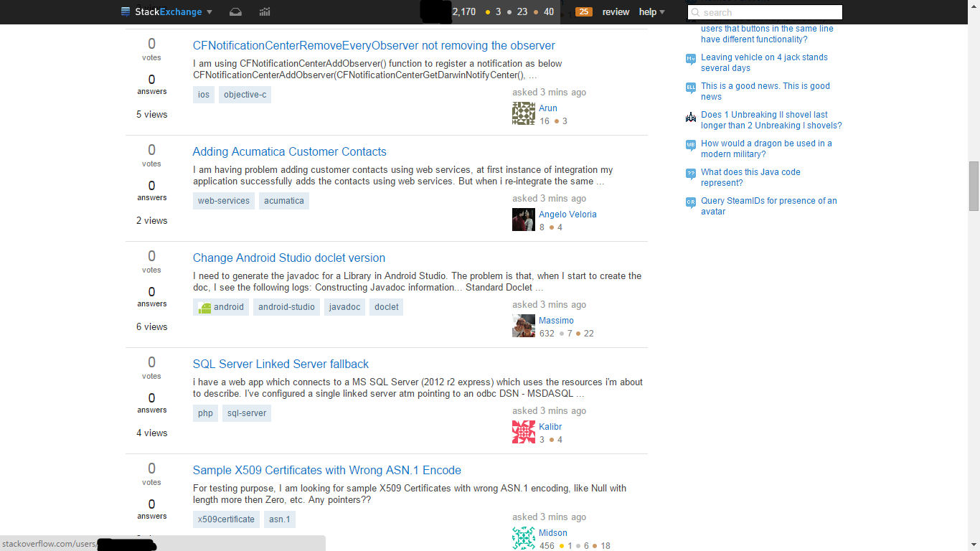The image size is (980, 551).
Task: Click the icon beside the Unbreaking II shovel question
Action: click(x=691, y=116)
